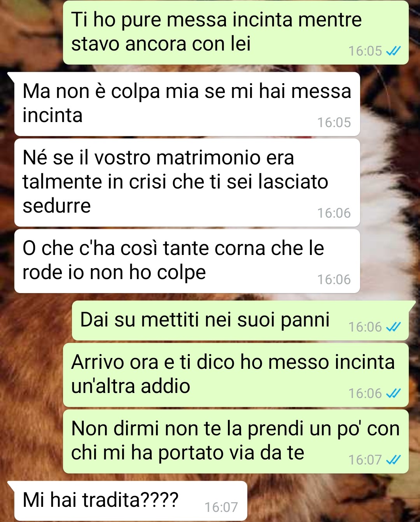Select message 'Ma non è colpa mia'
Screen dimensions: 420x522
(x=187, y=104)
